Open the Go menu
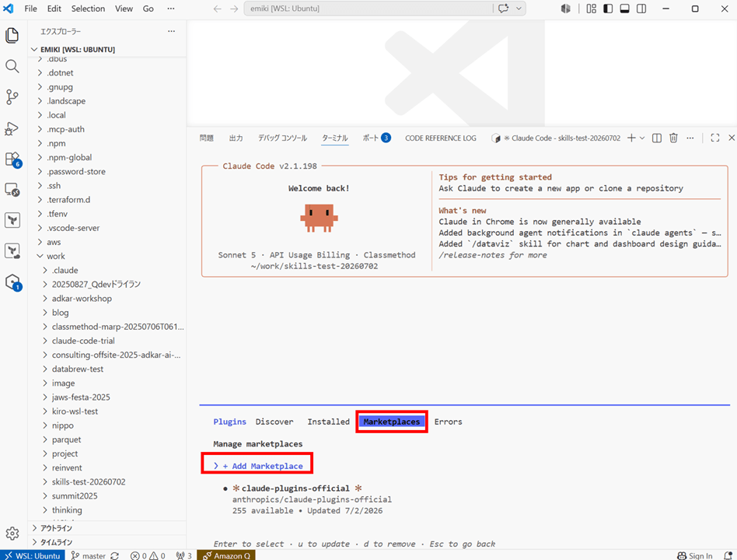Viewport: 737px width, 560px height. [x=148, y=9]
